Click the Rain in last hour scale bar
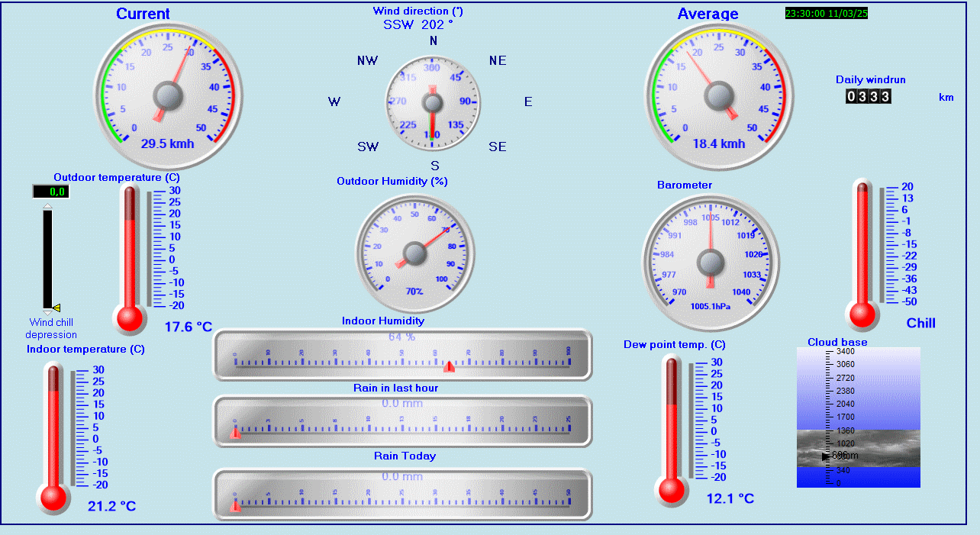Viewport: 980px width, 535px height. pyautogui.click(x=402, y=421)
